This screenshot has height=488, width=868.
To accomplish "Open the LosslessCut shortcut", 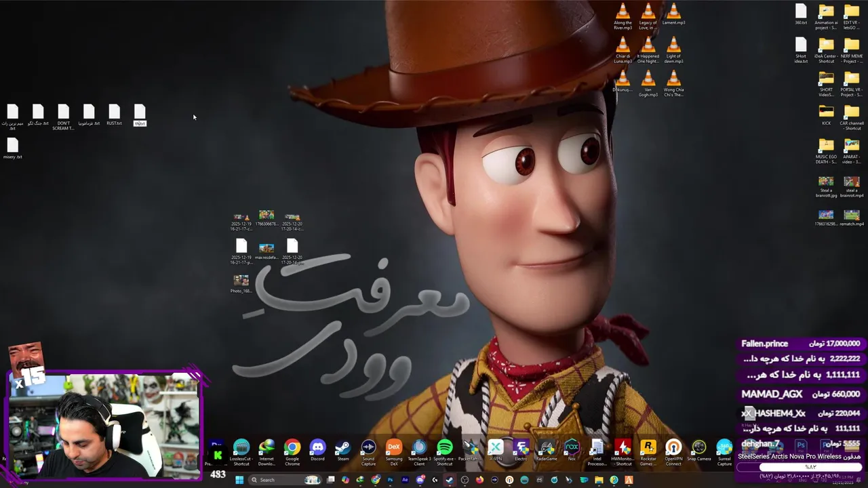I will (x=241, y=452).
